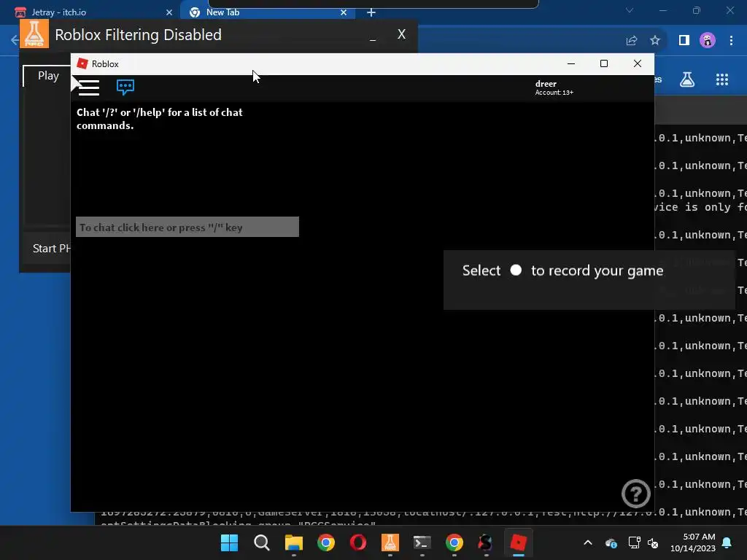Click the chat input field
Screen dimensions: 747x560
pyautogui.click(x=187, y=227)
